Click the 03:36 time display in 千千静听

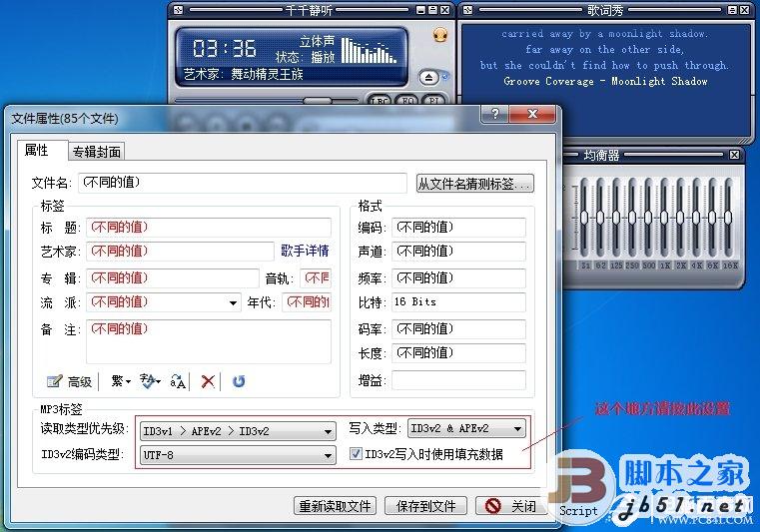225,48
